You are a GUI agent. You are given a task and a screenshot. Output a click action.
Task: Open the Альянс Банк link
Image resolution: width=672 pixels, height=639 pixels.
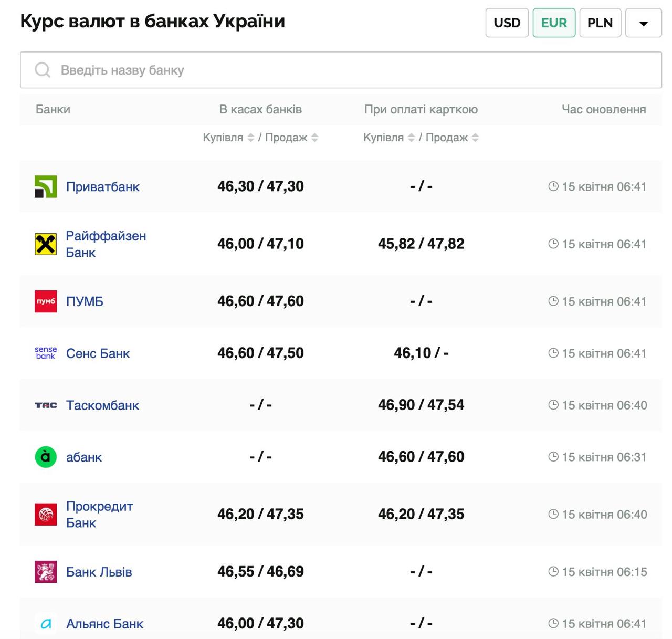pos(104,624)
